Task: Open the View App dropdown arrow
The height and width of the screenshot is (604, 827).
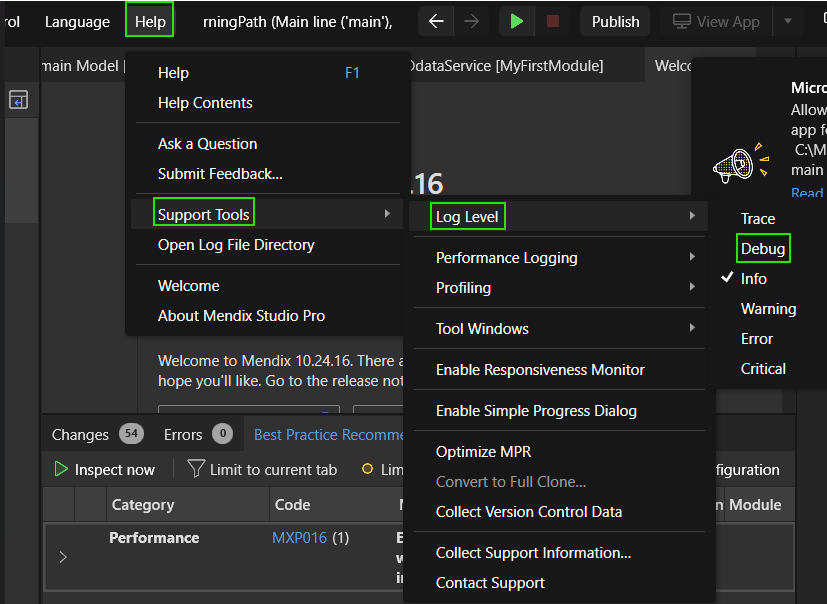Action: pyautogui.click(x=788, y=22)
